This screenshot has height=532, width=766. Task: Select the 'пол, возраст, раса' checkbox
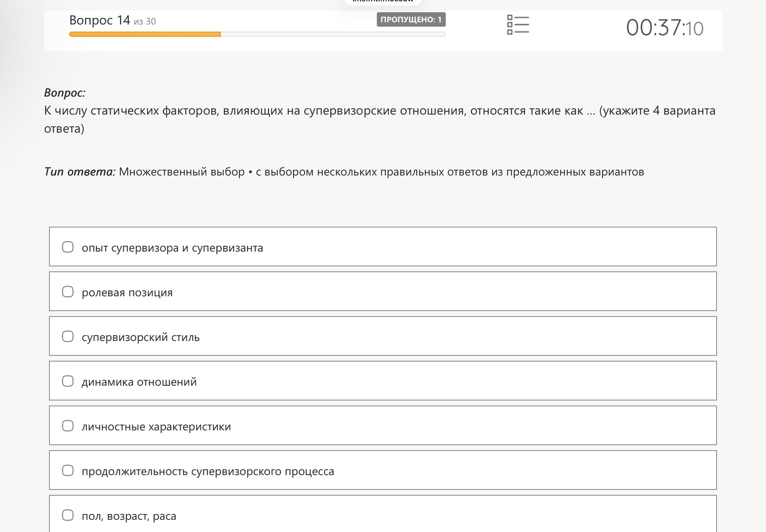68,515
